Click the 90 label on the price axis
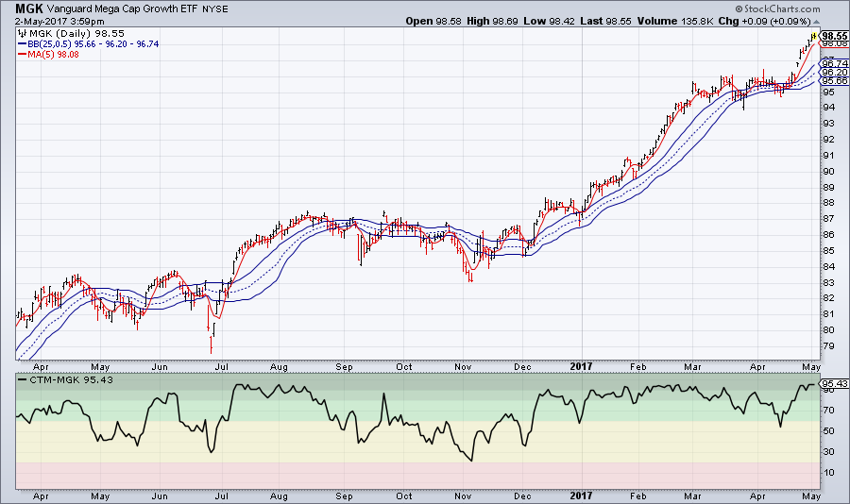 [x=829, y=171]
